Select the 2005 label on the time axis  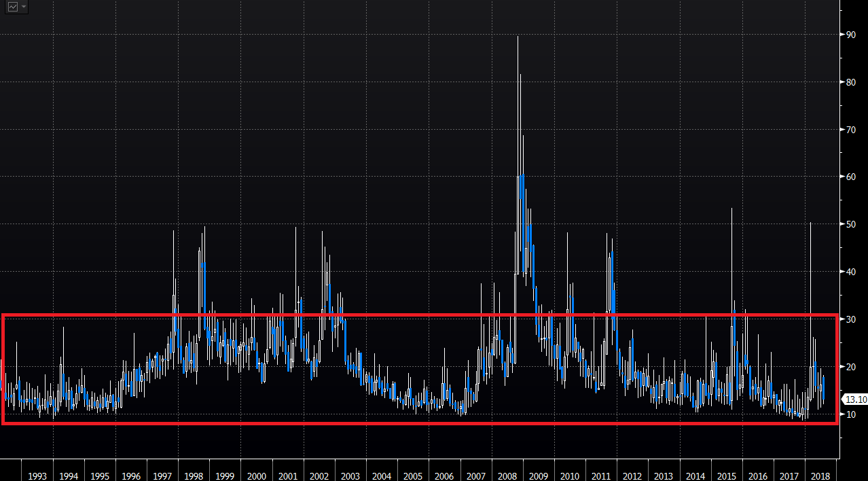coord(413,477)
